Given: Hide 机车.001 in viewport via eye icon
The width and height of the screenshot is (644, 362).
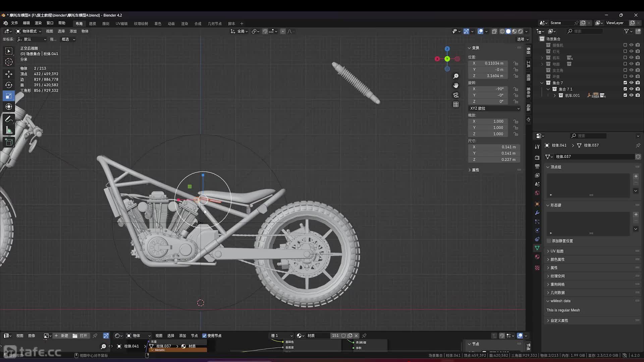Looking at the screenshot, I should [x=631, y=96].
